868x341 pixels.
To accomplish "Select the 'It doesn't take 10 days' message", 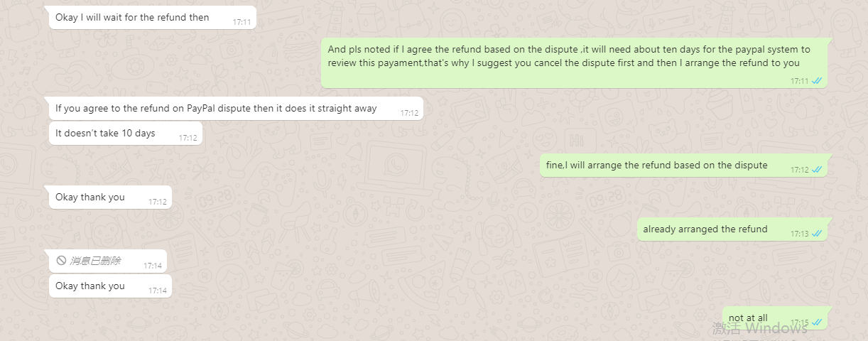I will coord(126,133).
